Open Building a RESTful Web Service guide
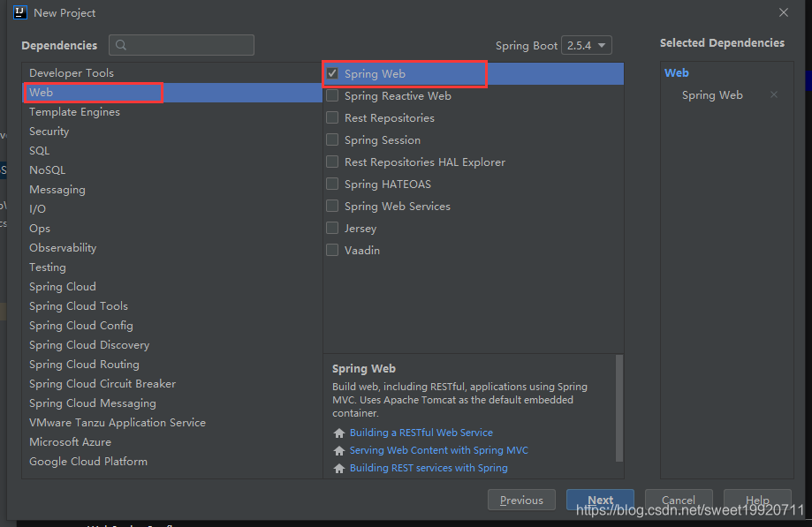The width and height of the screenshot is (812, 527). [421, 433]
